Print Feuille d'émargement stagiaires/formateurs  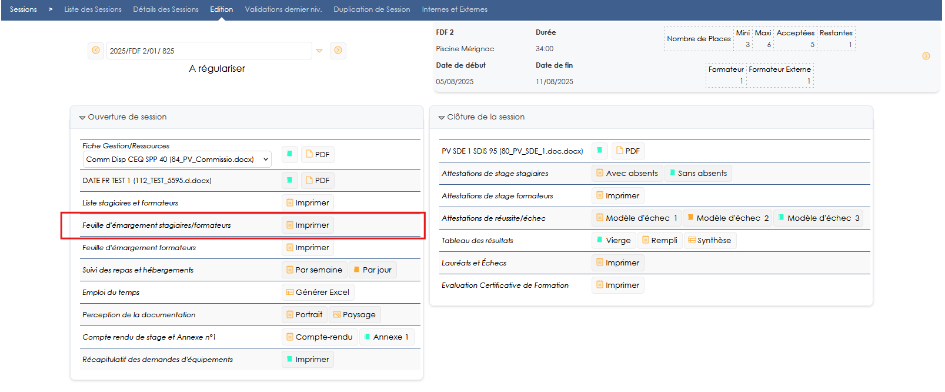(x=307, y=225)
